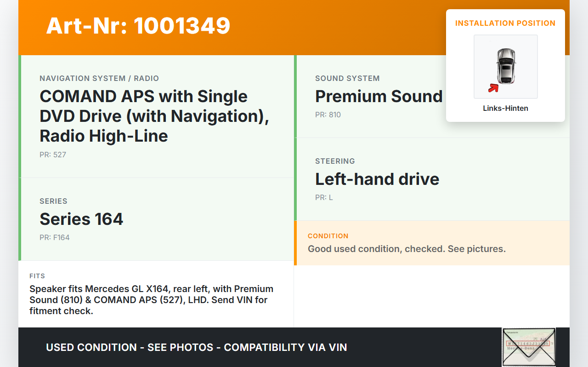Click the "PR: L" code
The width and height of the screenshot is (588, 367).
(x=324, y=197)
